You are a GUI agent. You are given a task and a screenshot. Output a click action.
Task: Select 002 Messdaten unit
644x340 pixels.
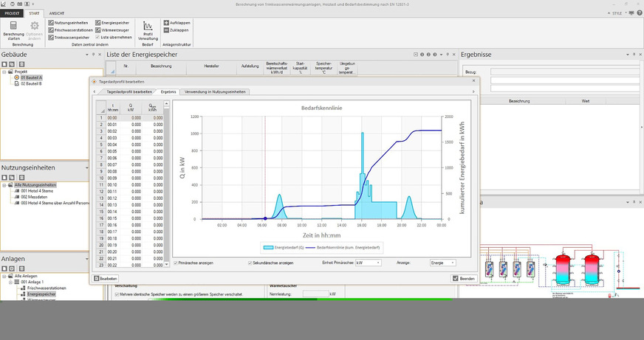(34, 197)
